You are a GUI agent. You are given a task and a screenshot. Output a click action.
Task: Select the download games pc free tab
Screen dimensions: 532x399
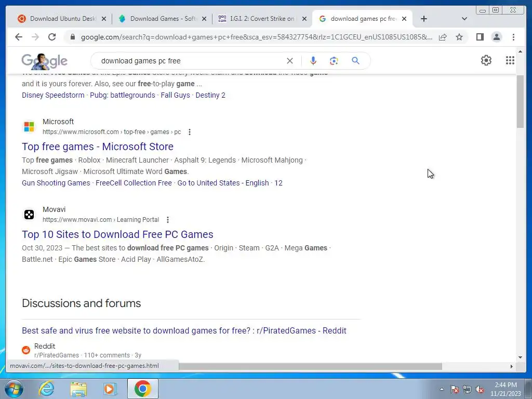(x=358, y=19)
